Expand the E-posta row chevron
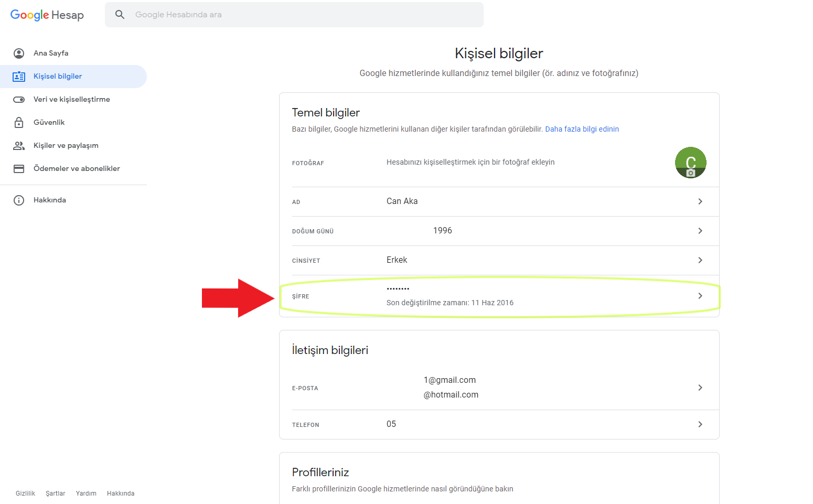The height and width of the screenshot is (504, 813). pos(700,388)
